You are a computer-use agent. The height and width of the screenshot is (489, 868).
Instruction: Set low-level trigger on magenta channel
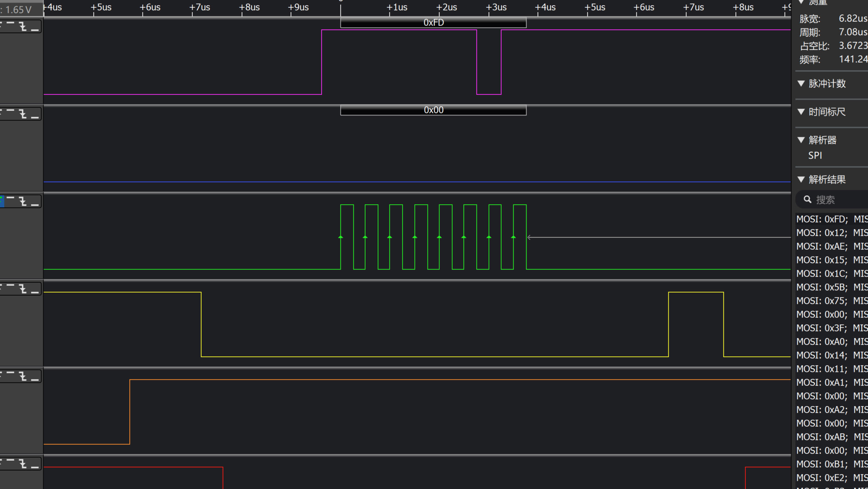click(35, 30)
